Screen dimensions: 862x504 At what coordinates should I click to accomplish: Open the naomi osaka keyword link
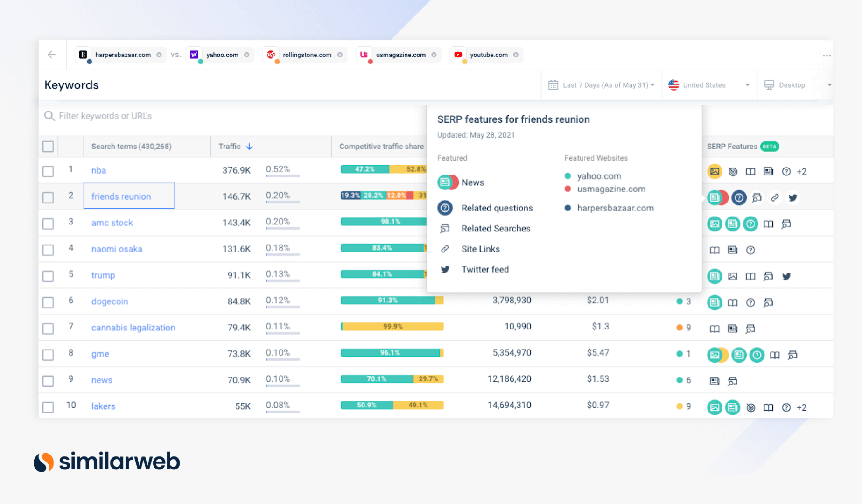[117, 249]
